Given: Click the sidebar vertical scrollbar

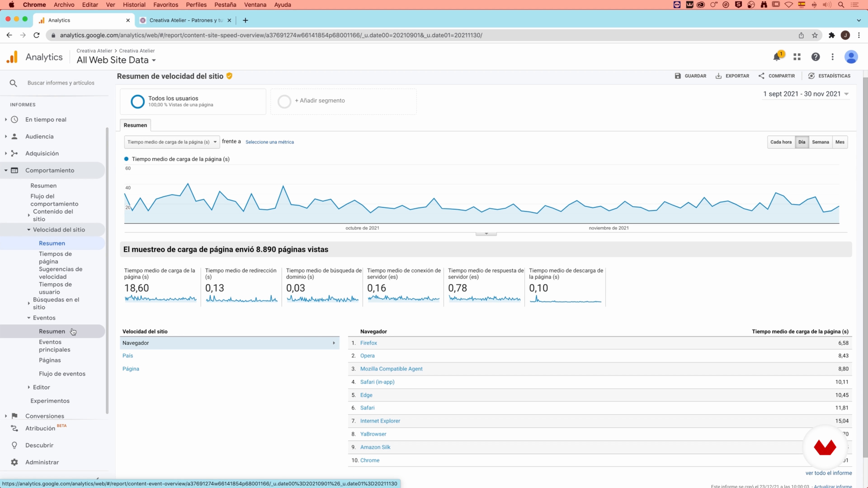Looking at the screenshot, I should click(x=107, y=270).
